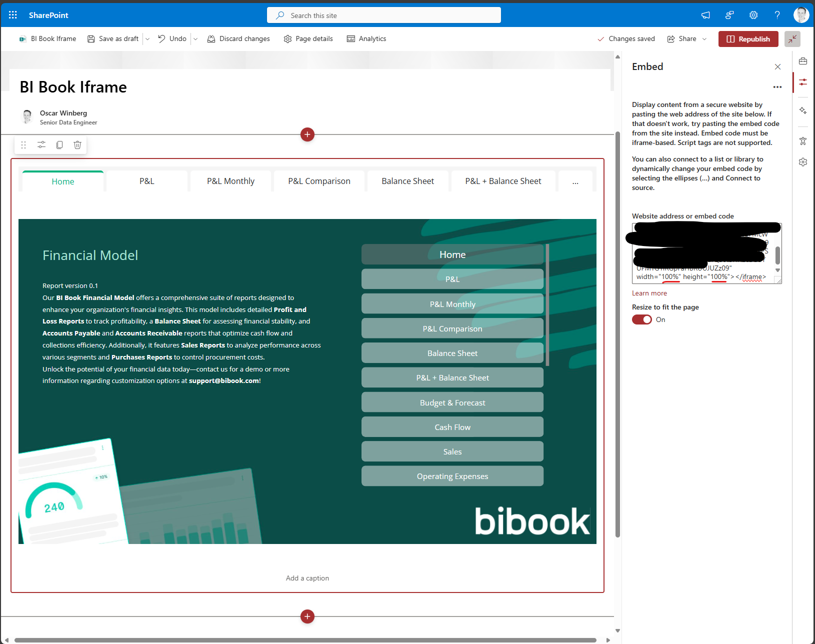Click the Share button
The height and width of the screenshot is (644, 815).
[682, 39]
